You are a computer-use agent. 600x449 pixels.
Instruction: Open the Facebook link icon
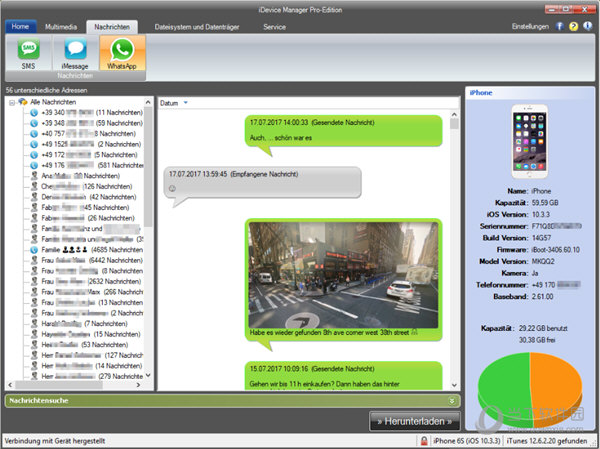559,26
